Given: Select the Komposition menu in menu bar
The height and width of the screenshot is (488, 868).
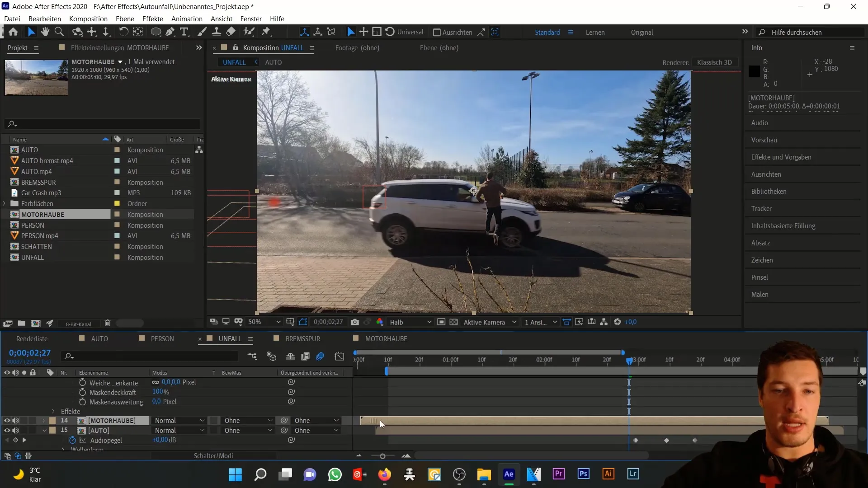Looking at the screenshot, I should click(88, 19).
